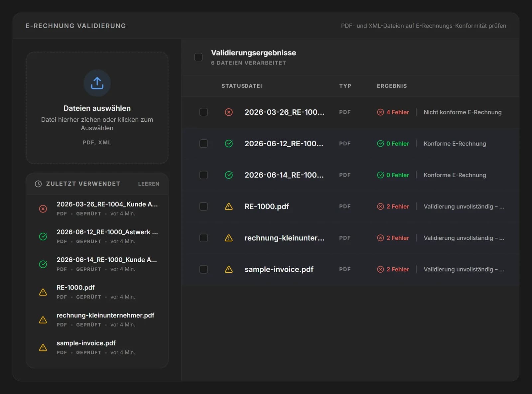This screenshot has height=394, width=532.
Task: Click Dateien auswählen to choose files
Action: 97,108
